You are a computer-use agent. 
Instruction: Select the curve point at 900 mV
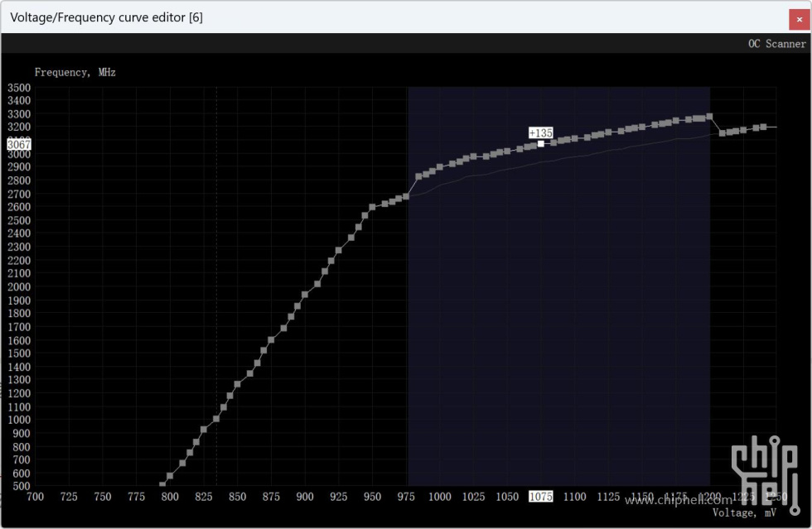[305, 295]
